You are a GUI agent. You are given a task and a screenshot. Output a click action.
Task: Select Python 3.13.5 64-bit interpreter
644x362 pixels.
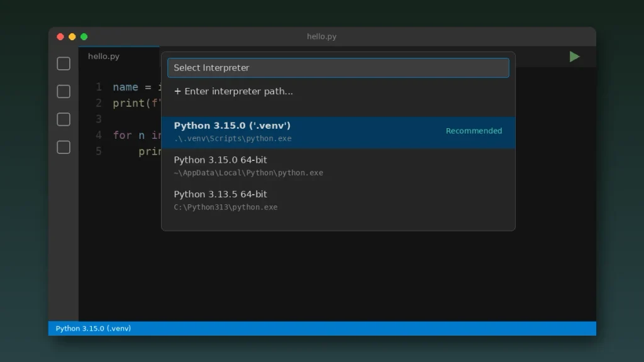pos(338,200)
